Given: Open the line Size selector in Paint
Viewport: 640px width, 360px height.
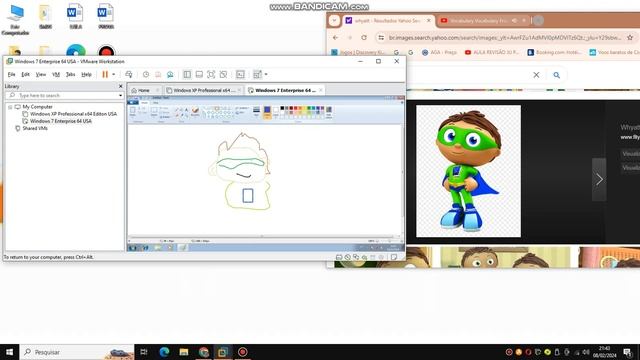Looking at the screenshot, I should point(256,111).
